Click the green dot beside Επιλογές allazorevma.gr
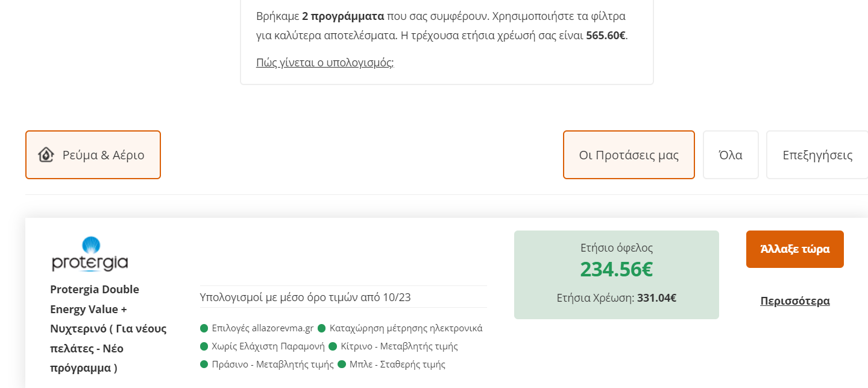 click(x=204, y=328)
